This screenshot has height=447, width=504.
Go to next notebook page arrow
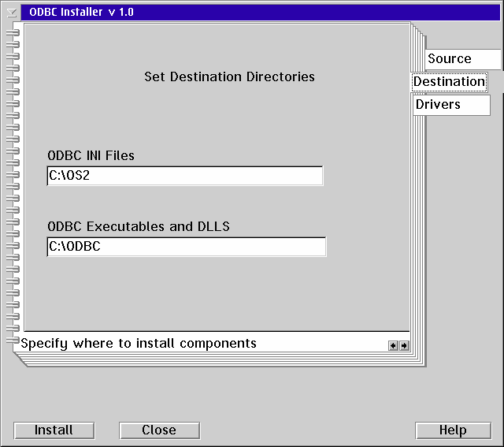click(404, 345)
